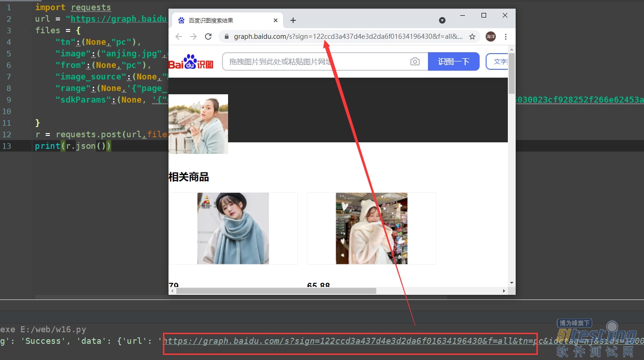
Task: Click the uploaded scarf woman thumbnail
Action: point(198,124)
